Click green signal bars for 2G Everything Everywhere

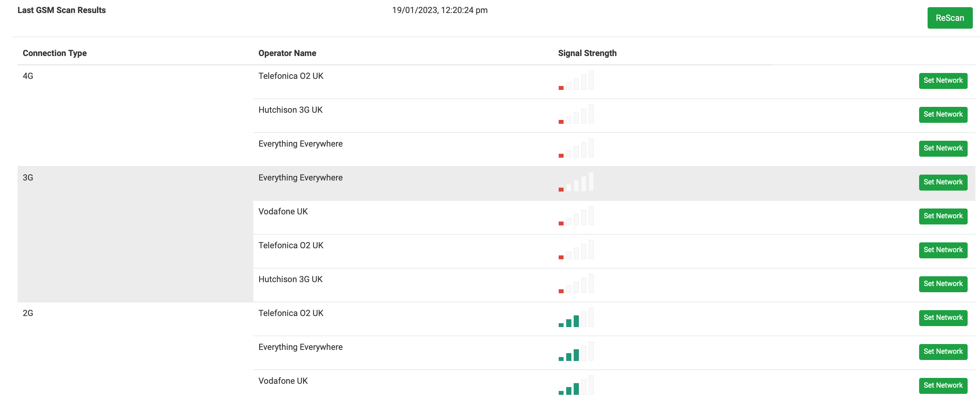pyautogui.click(x=576, y=352)
